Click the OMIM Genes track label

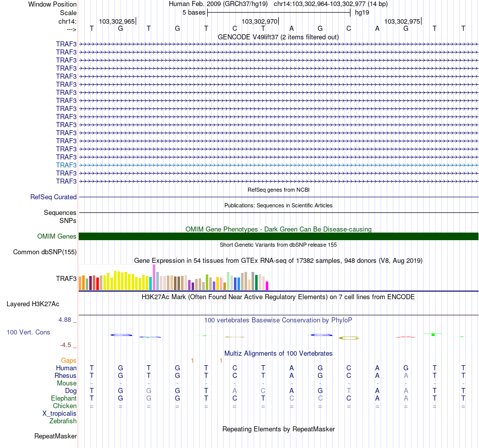point(56,236)
